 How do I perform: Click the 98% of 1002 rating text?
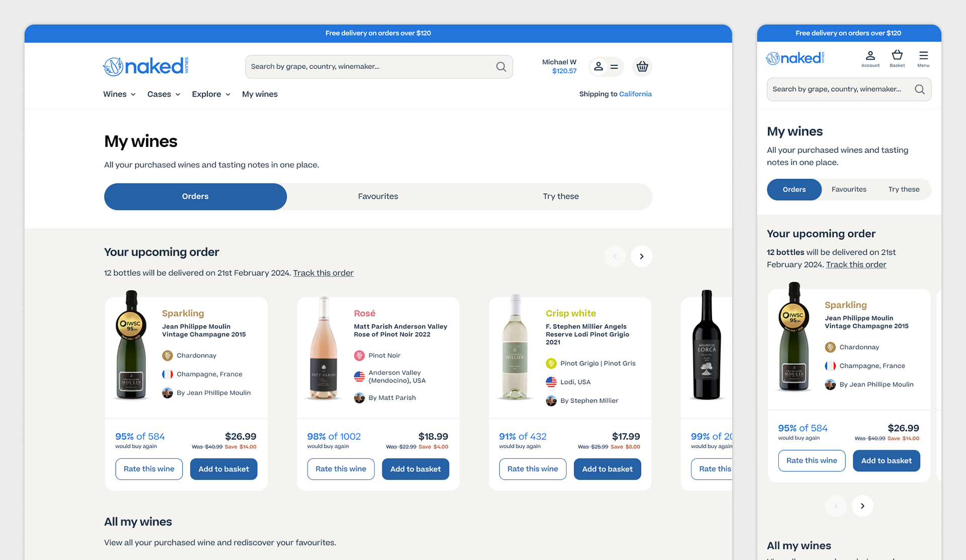[x=334, y=436]
